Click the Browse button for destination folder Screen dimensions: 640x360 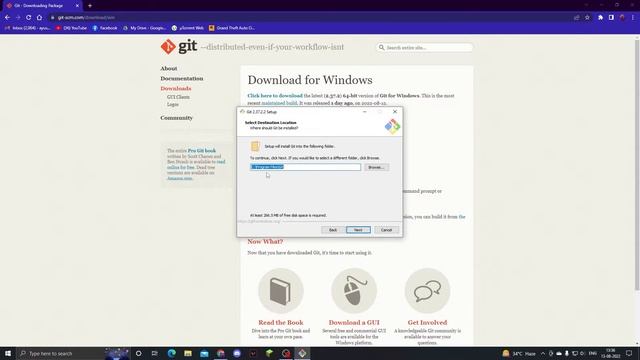click(x=376, y=167)
